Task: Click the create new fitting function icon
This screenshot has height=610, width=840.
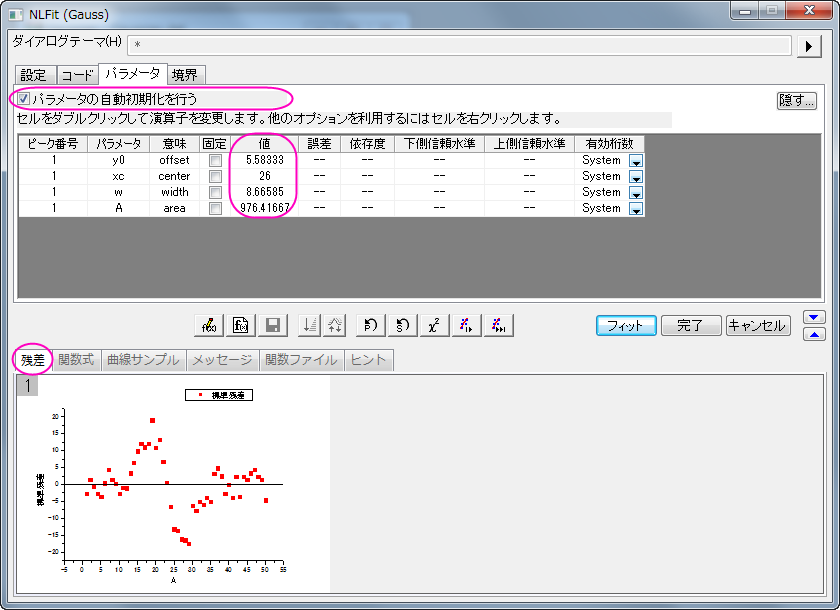Action: pos(241,325)
